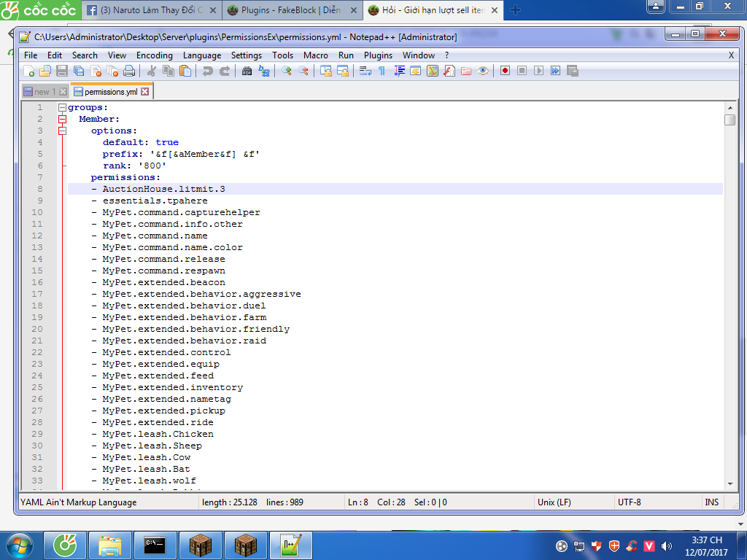Open the Encoding menu

pos(154,55)
